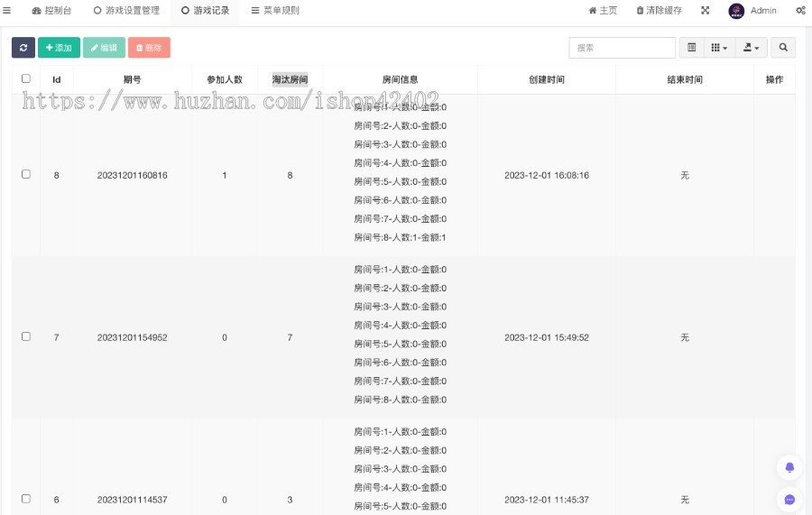Viewport: 812px width, 515px height.
Task: Toggle the table card view icon
Action: [x=691, y=48]
